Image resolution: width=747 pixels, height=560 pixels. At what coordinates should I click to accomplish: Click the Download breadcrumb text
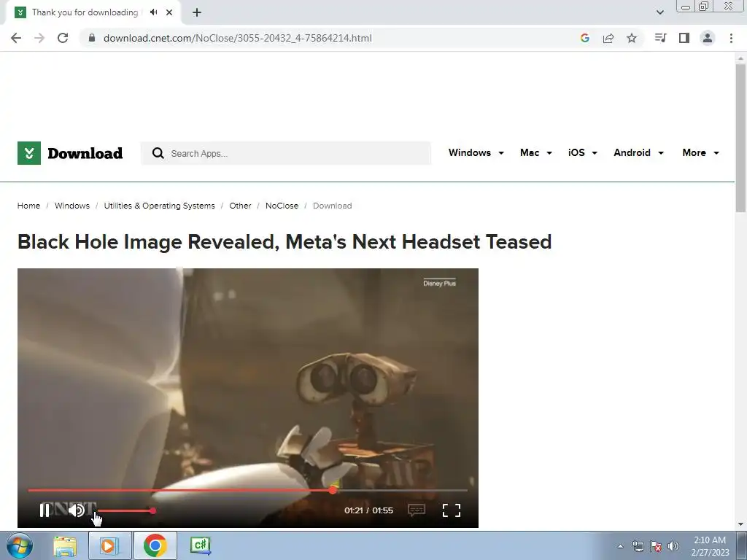332,206
